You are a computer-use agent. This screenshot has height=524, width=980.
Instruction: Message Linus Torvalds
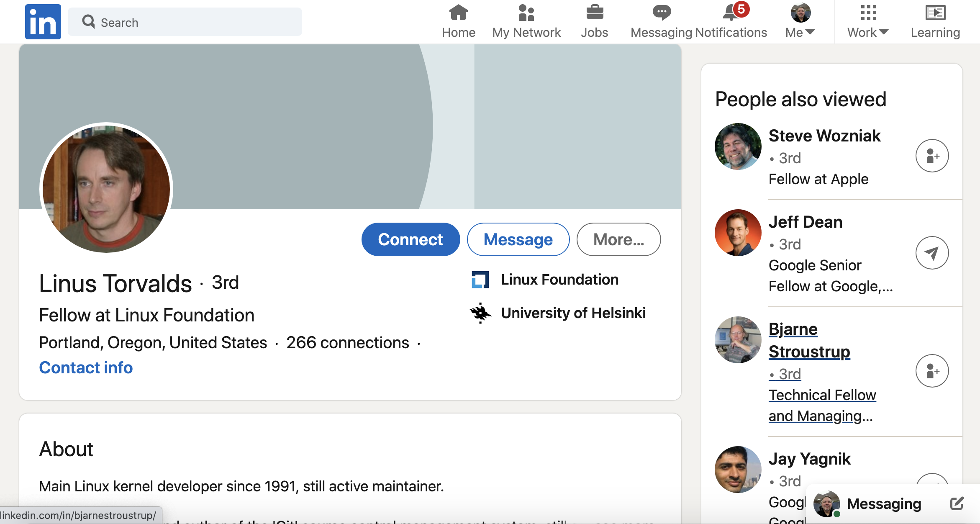[x=518, y=239]
